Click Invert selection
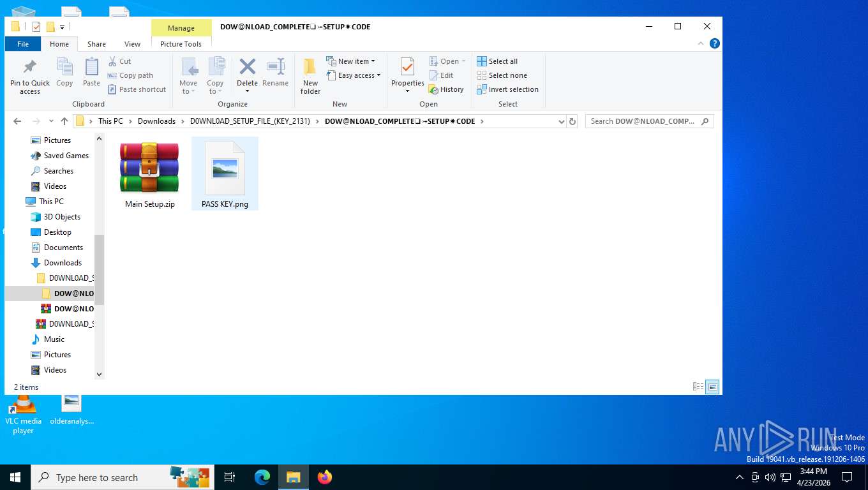 (x=507, y=89)
